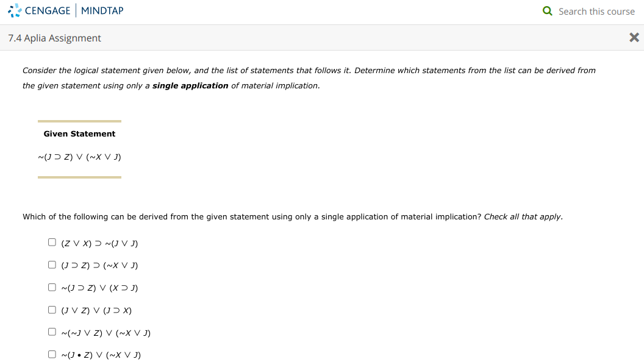
Task: Click the MindTap wordmark in the header
Action: click(x=102, y=10)
